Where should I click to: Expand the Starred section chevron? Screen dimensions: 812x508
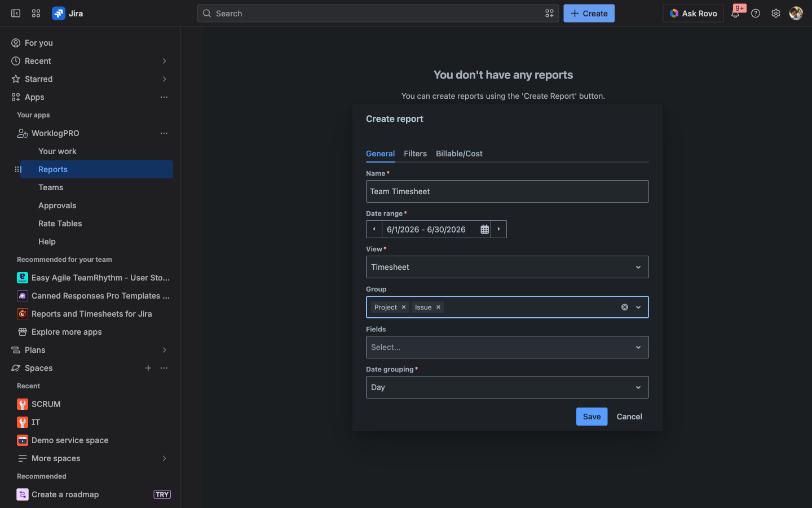(164, 79)
